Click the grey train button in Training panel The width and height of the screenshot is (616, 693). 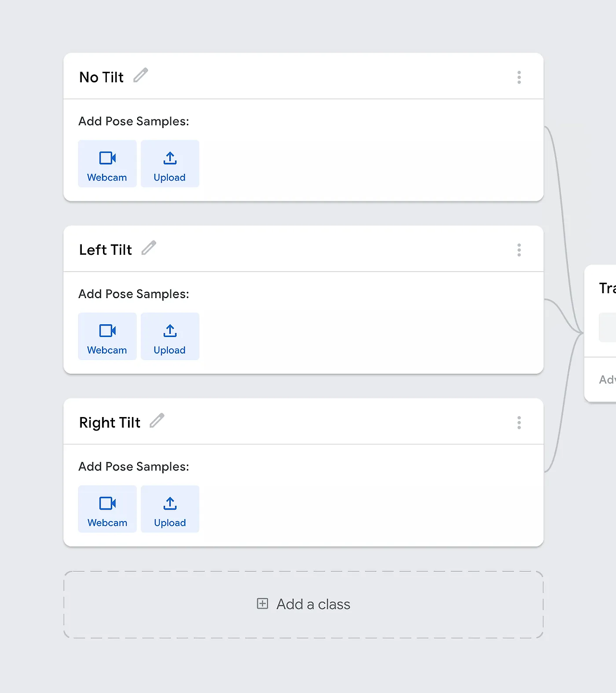coord(607,327)
